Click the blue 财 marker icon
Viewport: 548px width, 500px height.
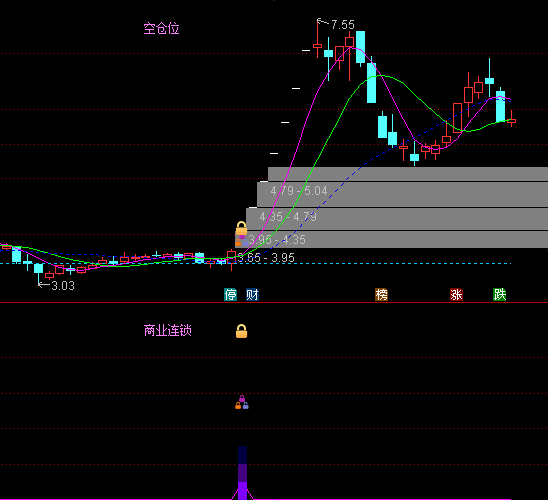[252, 295]
